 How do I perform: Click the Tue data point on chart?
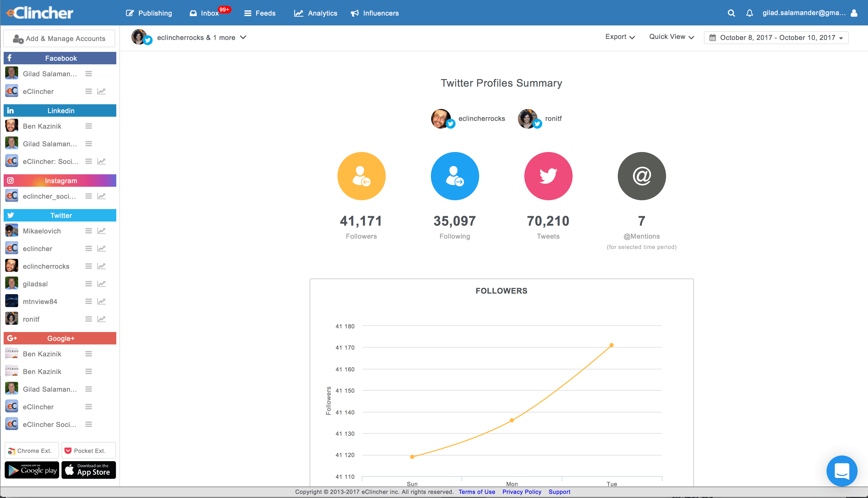coord(611,345)
